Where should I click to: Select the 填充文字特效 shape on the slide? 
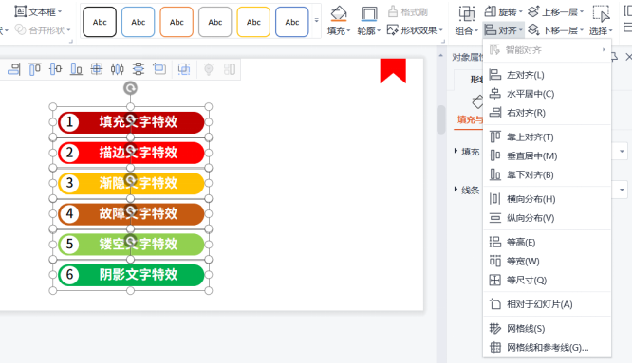(131, 122)
